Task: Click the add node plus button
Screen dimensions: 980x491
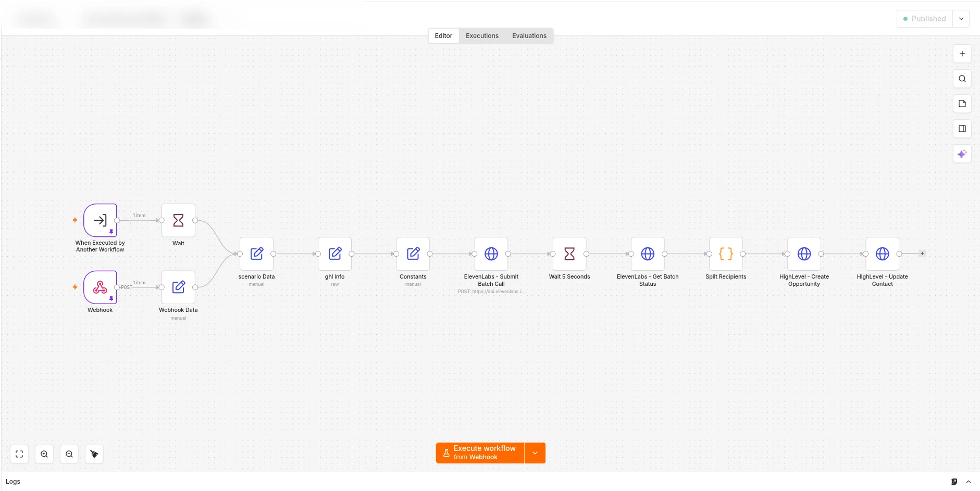Action: [x=962, y=54]
